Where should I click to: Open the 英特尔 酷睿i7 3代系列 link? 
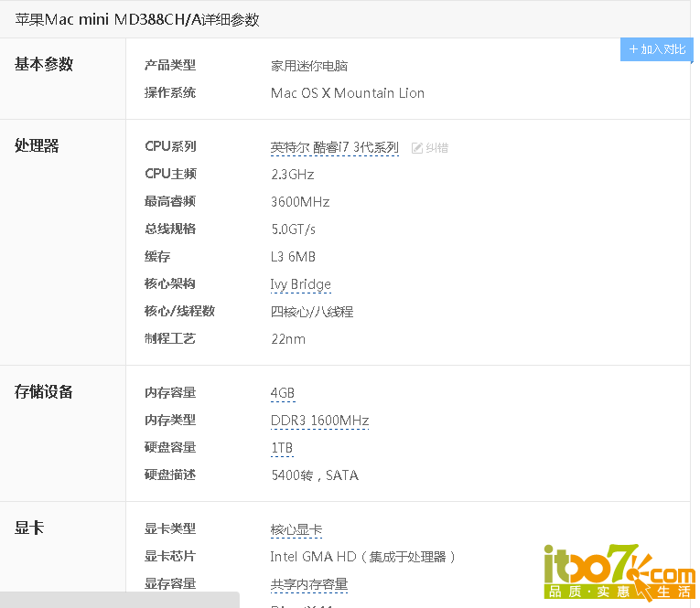(334, 147)
